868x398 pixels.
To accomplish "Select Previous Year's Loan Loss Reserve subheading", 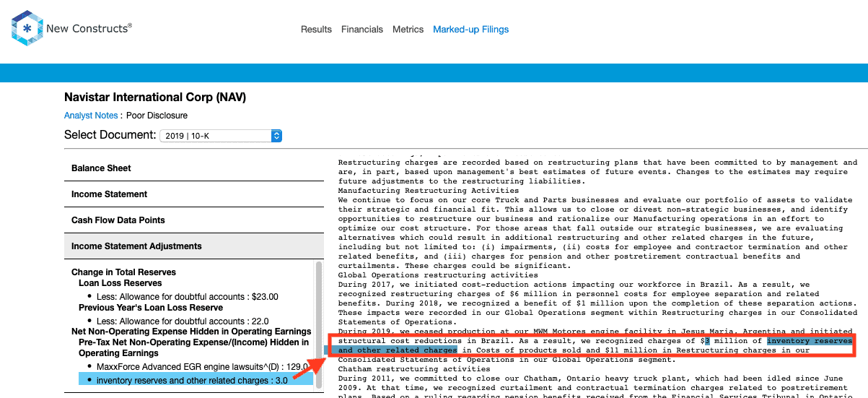I will 151,308.
